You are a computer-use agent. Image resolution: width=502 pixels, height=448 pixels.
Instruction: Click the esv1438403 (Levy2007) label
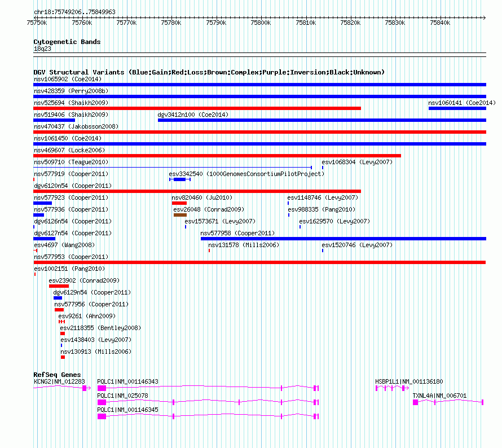[x=96, y=340]
